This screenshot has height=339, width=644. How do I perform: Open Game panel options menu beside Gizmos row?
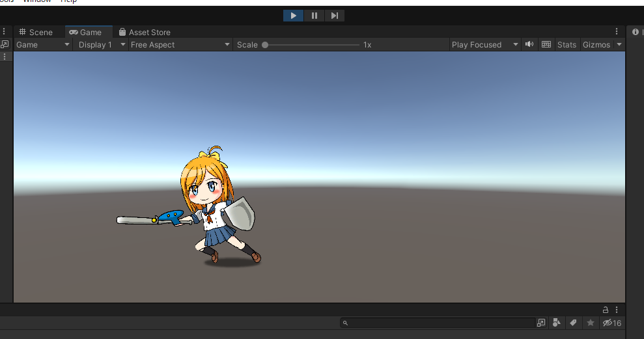tap(617, 32)
